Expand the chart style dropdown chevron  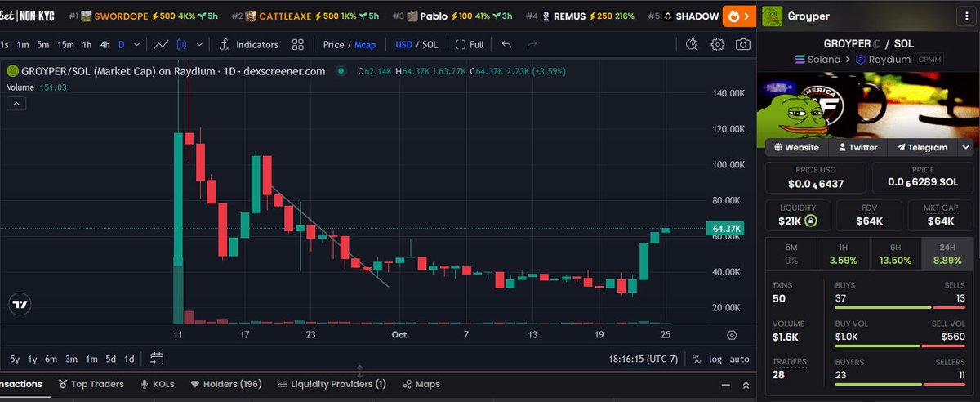coord(201,45)
